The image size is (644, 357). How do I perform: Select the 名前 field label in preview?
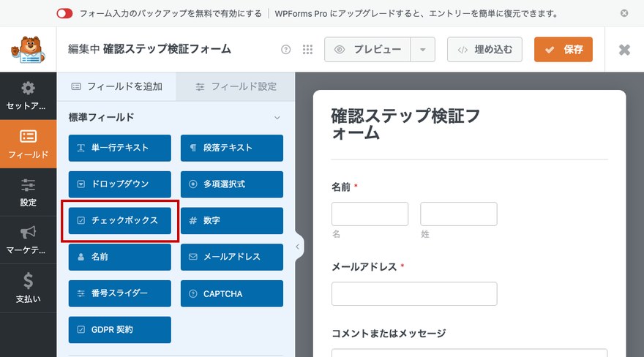(341, 187)
